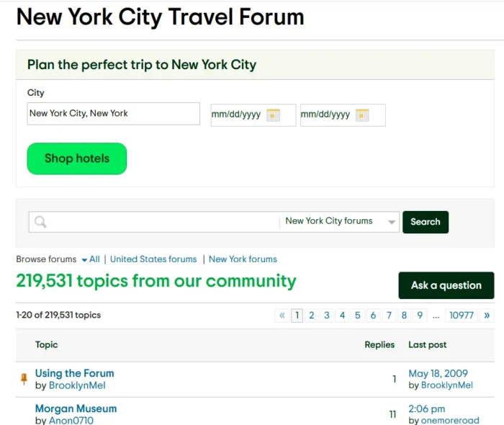504x425 pixels.
Task: Go to page 5
Action: click(x=358, y=316)
